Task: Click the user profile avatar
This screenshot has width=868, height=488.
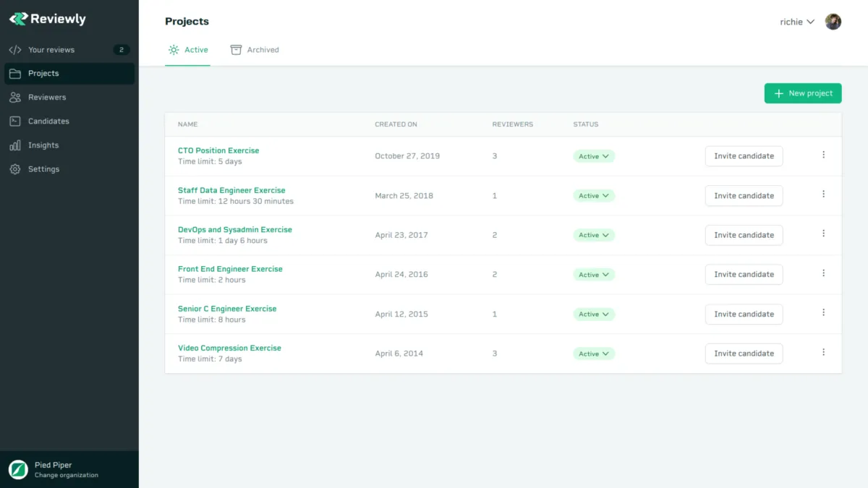Action: pyautogui.click(x=833, y=22)
